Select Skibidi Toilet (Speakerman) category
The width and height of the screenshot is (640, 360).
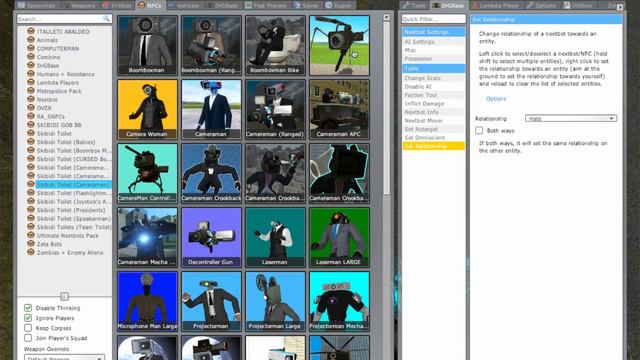(73, 218)
